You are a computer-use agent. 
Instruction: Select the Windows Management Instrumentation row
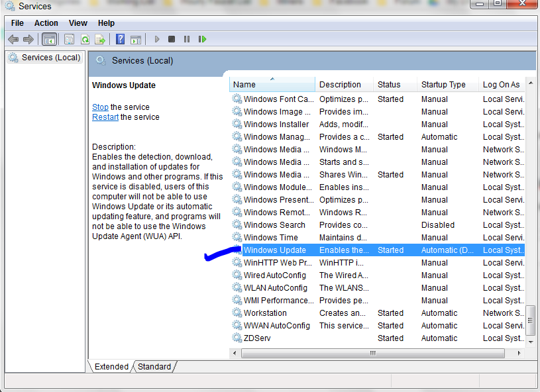pyautogui.click(x=377, y=136)
